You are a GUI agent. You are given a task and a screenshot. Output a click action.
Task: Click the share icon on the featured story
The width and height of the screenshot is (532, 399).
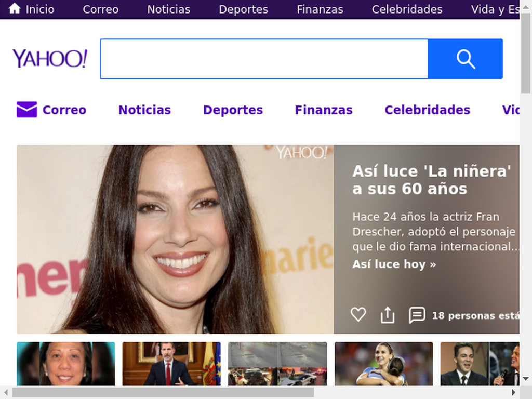click(388, 314)
